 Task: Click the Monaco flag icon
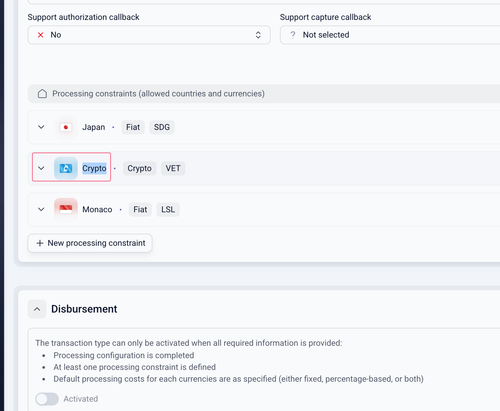coord(66,209)
